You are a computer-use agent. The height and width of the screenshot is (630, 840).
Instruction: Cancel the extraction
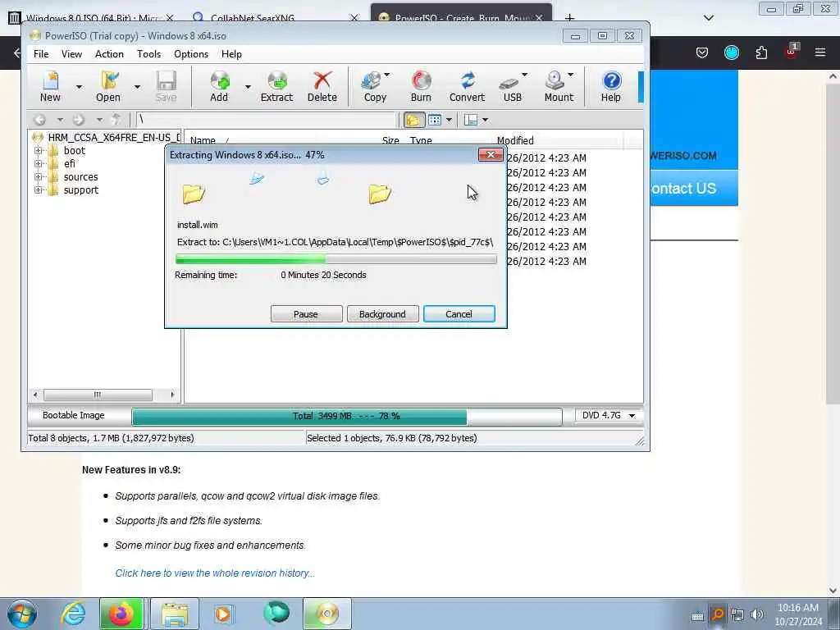click(x=459, y=314)
